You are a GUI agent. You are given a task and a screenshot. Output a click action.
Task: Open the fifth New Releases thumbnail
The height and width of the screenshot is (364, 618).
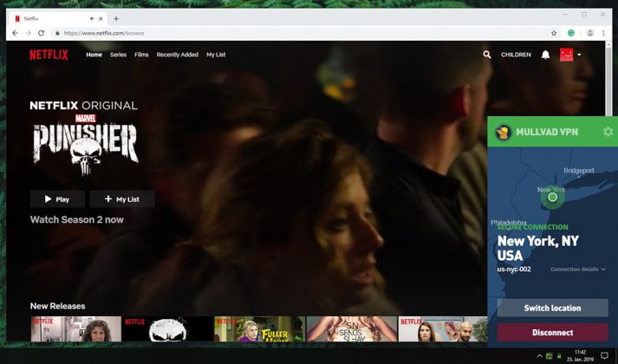tap(443, 329)
